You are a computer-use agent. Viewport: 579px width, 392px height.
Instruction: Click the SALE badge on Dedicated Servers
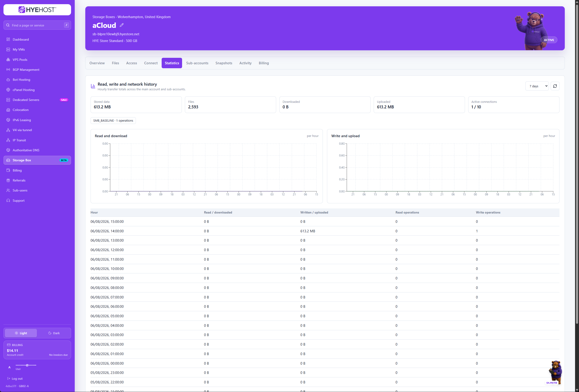(64, 100)
